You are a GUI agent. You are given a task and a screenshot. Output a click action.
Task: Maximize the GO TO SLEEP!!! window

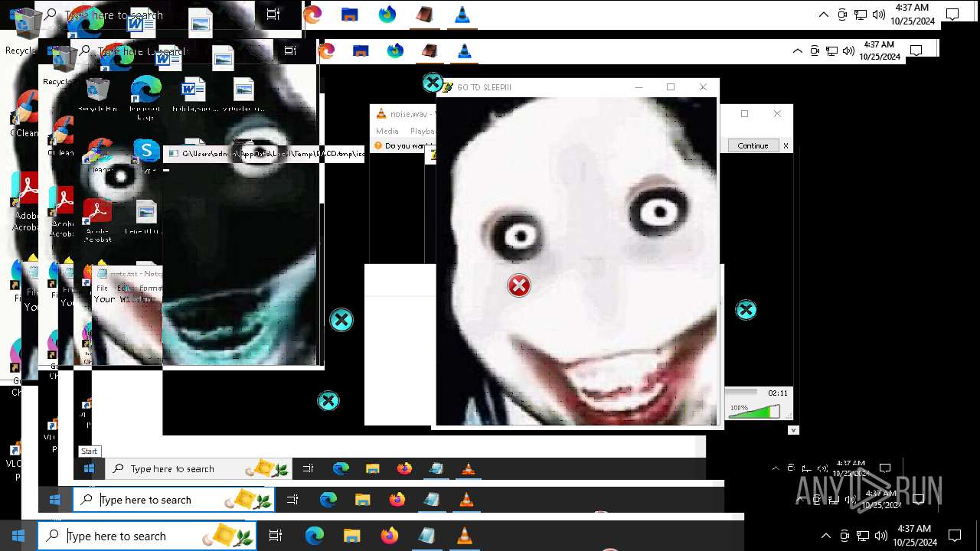pyautogui.click(x=671, y=87)
